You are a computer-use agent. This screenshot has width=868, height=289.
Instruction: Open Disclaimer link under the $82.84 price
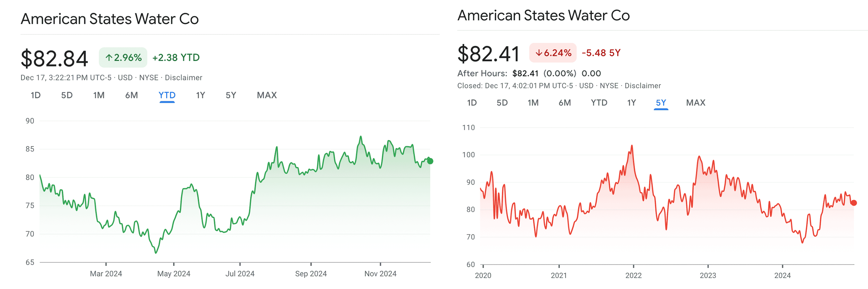click(x=183, y=78)
